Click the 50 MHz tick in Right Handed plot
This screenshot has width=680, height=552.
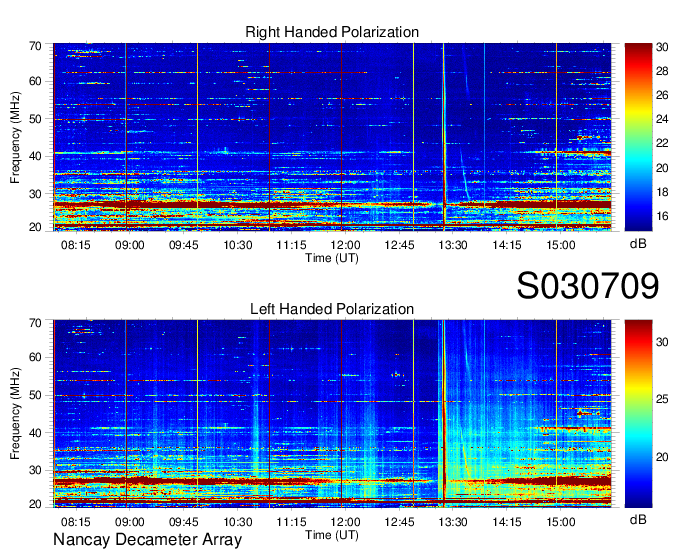35,119
